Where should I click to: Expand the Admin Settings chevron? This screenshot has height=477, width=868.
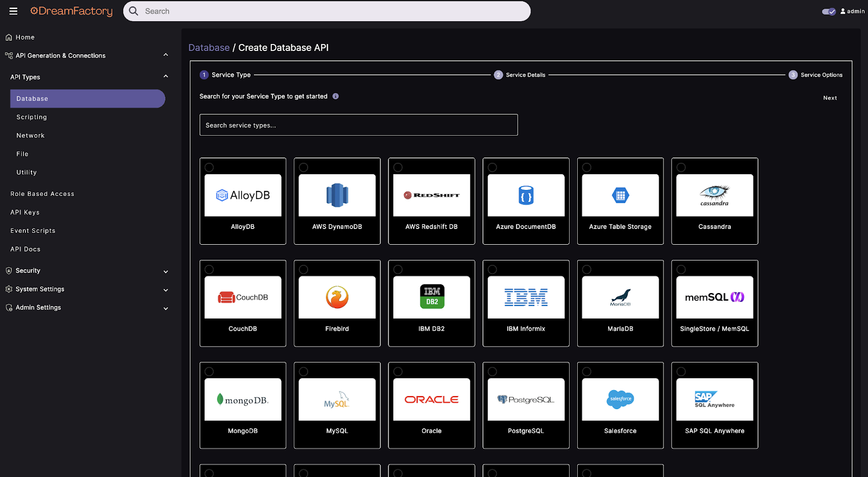pos(166,308)
